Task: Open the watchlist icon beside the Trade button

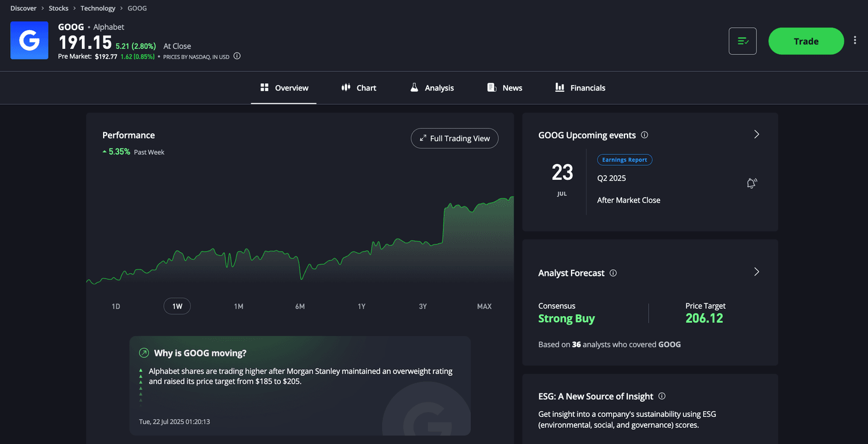Action: [742, 40]
